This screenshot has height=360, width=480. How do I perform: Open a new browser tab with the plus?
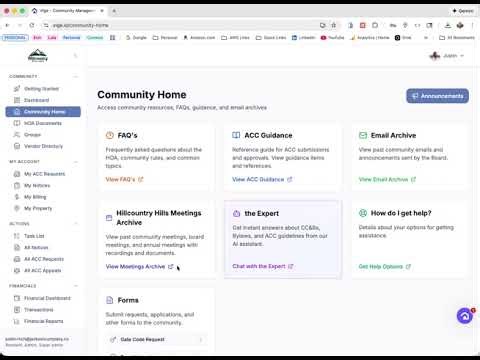tap(114, 11)
